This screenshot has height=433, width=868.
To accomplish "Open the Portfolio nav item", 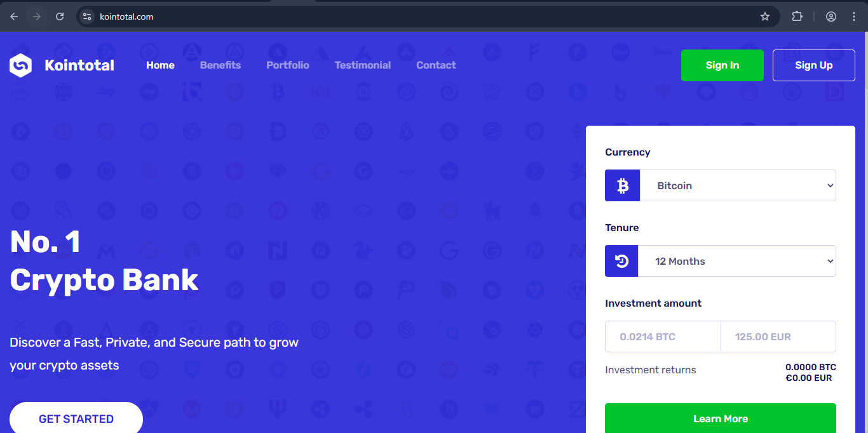I will click(288, 65).
